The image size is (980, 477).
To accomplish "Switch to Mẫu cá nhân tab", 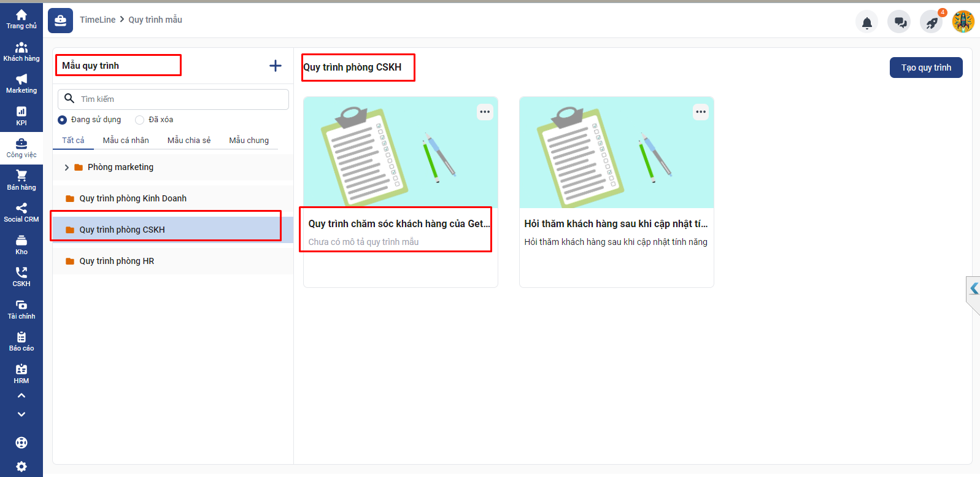I will pyautogui.click(x=126, y=140).
